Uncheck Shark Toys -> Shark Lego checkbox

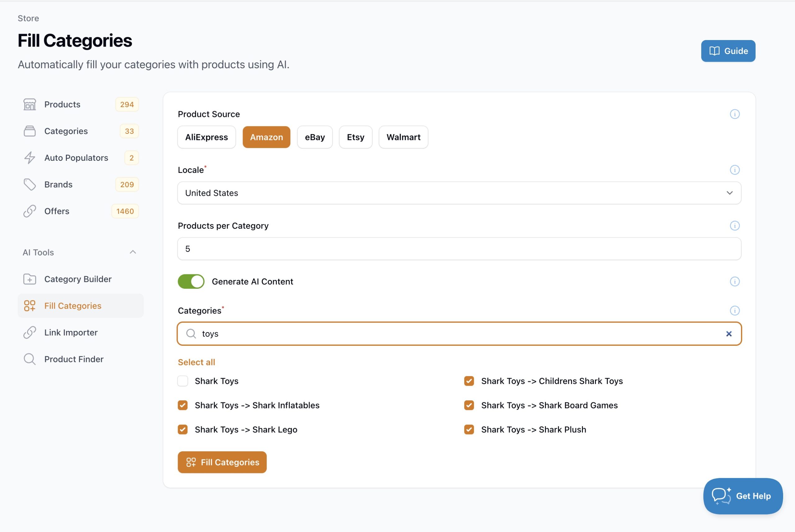[183, 430]
